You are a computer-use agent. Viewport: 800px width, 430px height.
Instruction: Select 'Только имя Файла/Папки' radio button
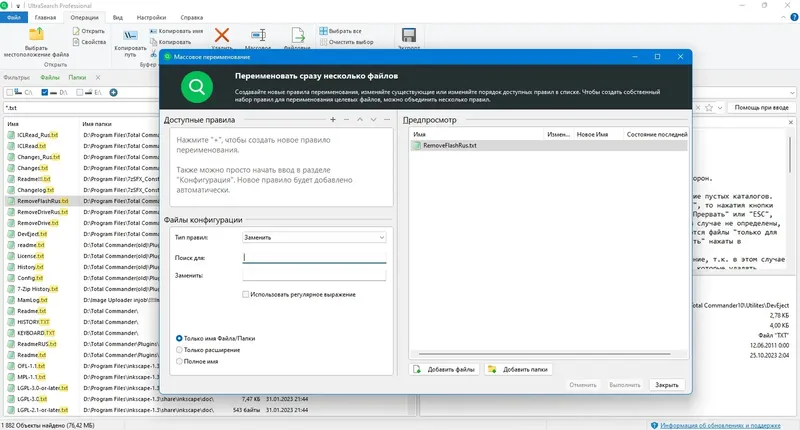tap(179, 338)
